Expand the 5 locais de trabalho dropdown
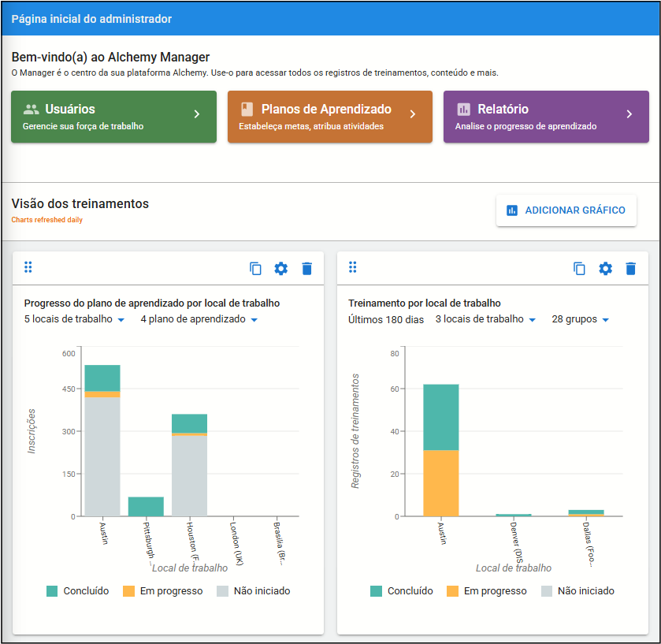The width and height of the screenshot is (661, 644). (x=74, y=319)
